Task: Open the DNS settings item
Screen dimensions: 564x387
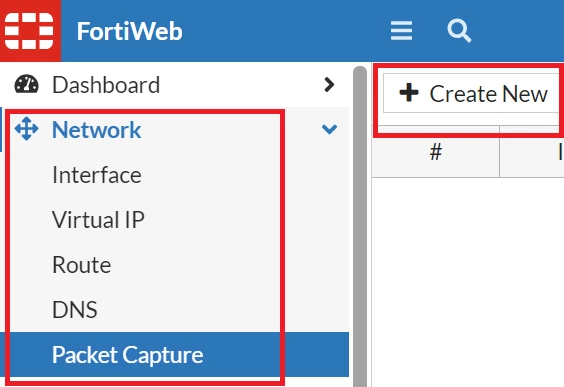Action: pyautogui.click(x=75, y=310)
